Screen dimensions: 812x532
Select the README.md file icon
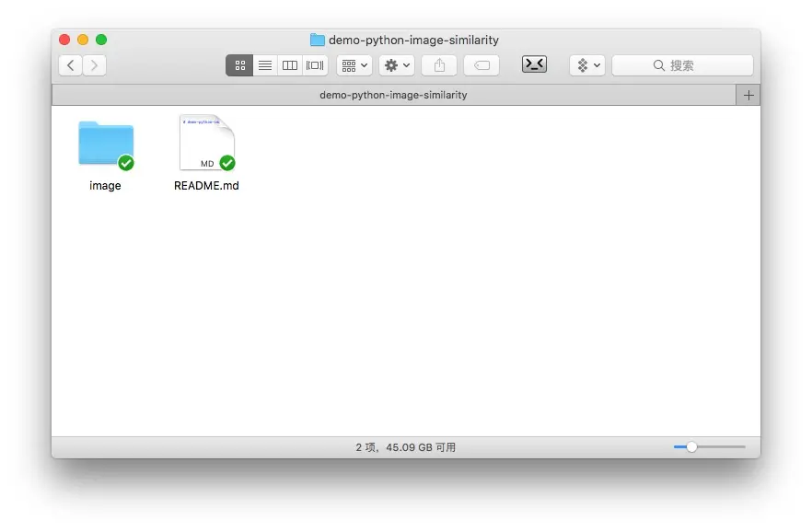(207, 143)
